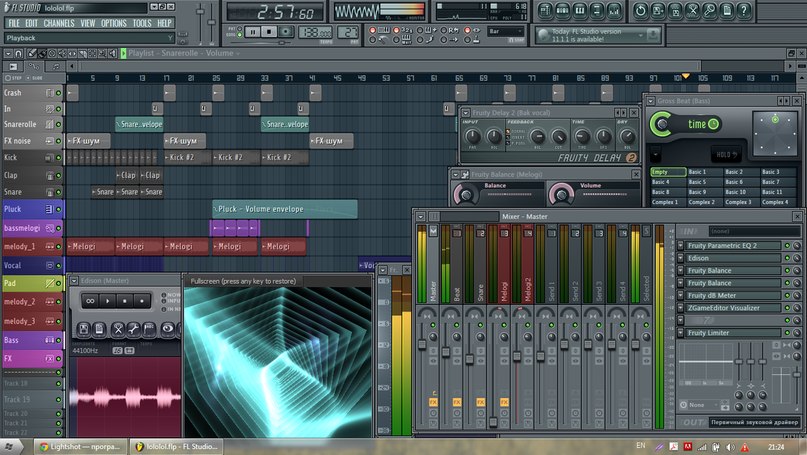
Task: Toggle song mode indicator beside transport
Action: [240, 35]
